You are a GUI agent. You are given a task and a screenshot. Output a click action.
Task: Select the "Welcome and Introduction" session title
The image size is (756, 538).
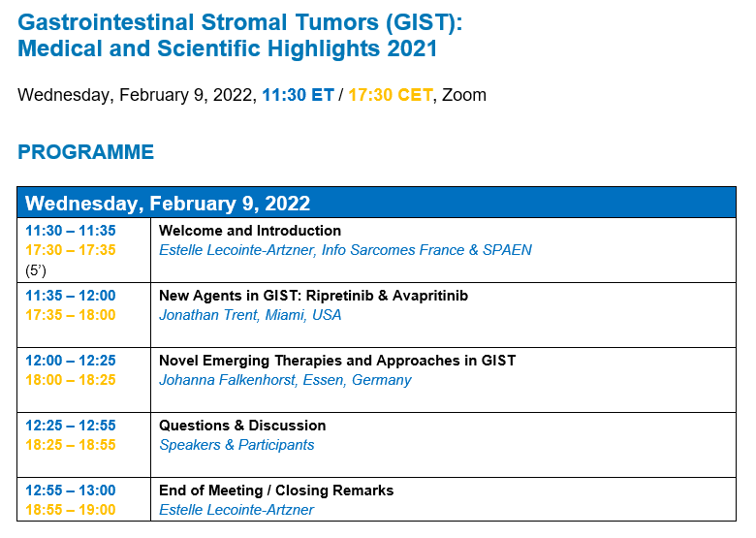coord(250,231)
